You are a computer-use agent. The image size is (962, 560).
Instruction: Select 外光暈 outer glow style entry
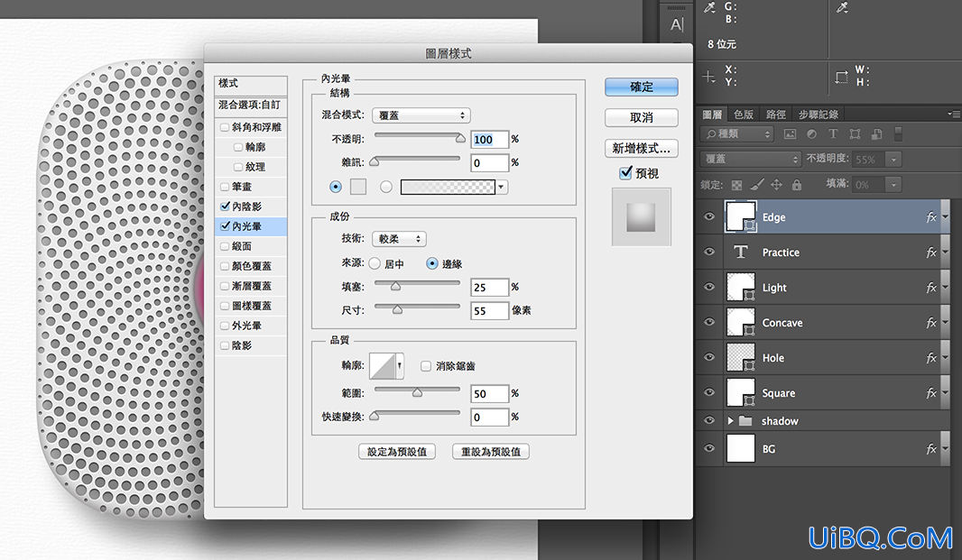[252, 326]
